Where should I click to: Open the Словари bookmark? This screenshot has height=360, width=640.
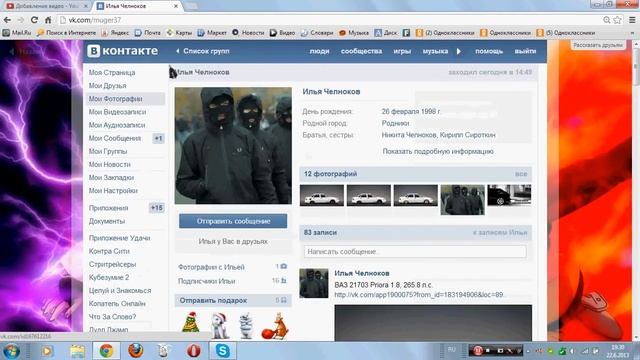coord(317,33)
